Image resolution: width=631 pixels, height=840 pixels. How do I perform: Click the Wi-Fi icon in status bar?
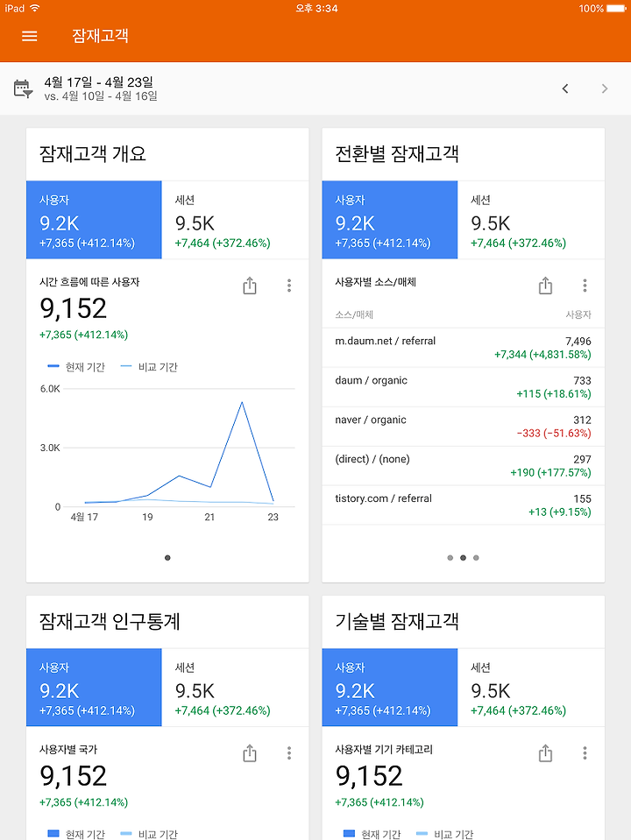tap(35, 8)
